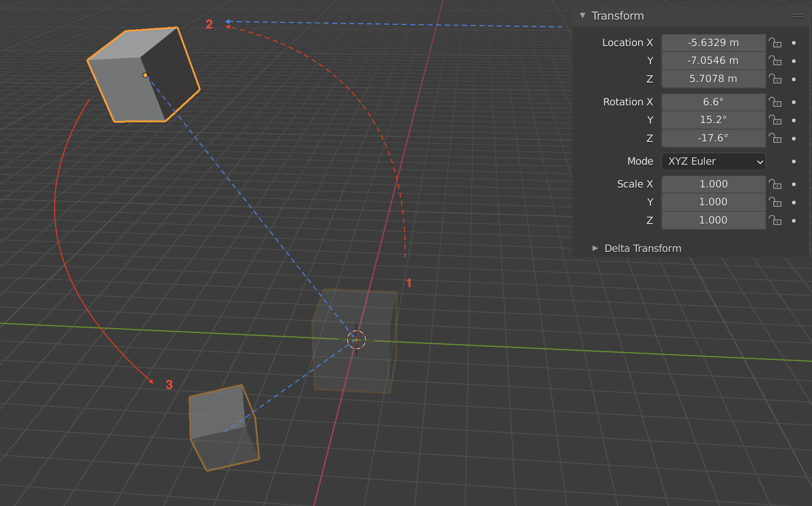Image resolution: width=812 pixels, height=506 pixels.
Task: Lock the Location Y value
Action: (776, 60)
